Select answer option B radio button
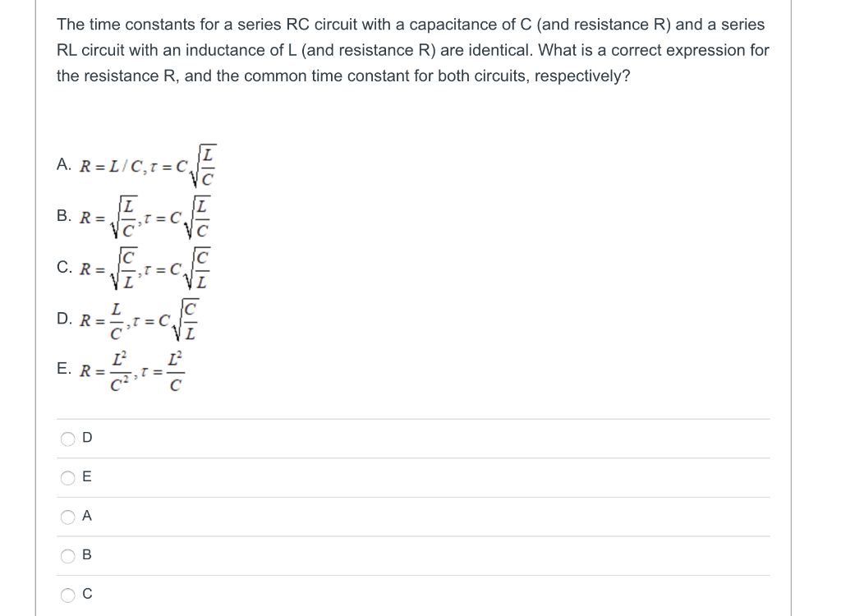Image resolution: width=841 pixels, height=616 pixels. 67,555
